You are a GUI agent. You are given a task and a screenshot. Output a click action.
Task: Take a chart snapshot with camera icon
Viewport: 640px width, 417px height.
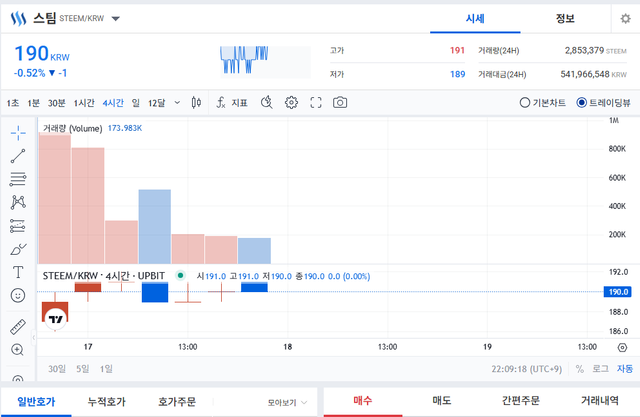pyautogui.click(x=340, y=102)
